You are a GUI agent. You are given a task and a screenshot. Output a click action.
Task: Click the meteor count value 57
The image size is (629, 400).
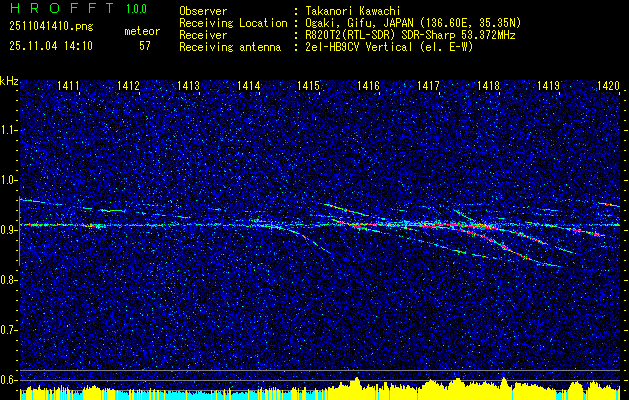145,46
